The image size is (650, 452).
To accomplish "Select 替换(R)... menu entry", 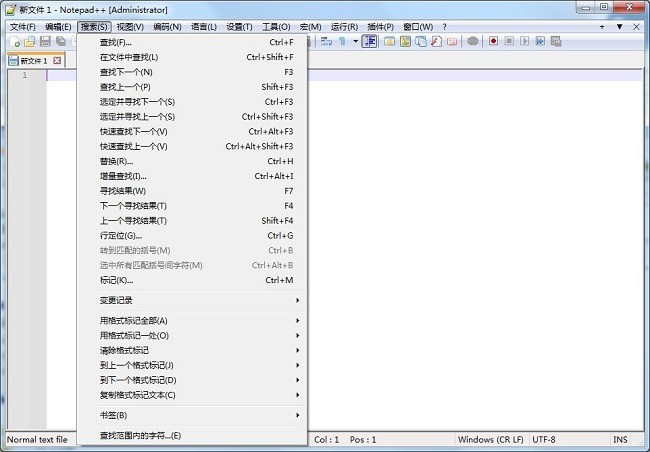I will (192, 161).
